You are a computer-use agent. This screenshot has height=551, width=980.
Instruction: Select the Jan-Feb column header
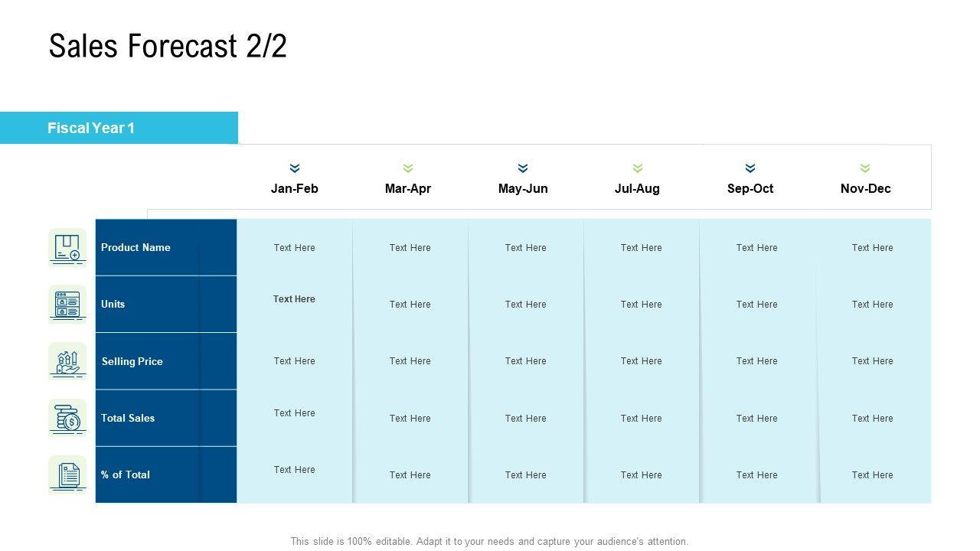point(295,188)
